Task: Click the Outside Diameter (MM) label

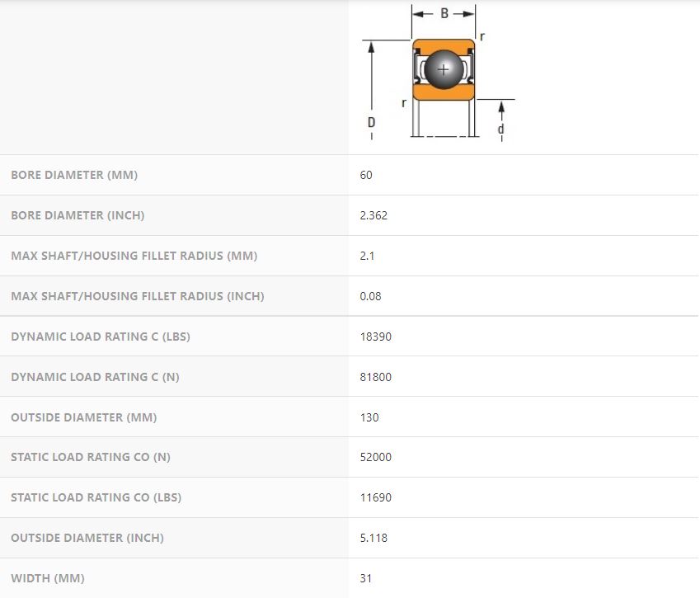Action: pyautogui.click(x=83, y=417)
